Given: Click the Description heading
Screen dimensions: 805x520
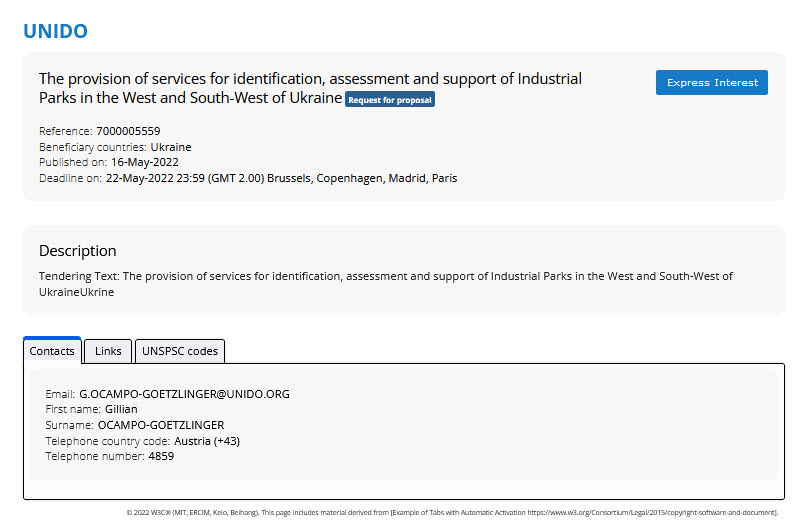Looking at the screenshot, I should [78, 251].
